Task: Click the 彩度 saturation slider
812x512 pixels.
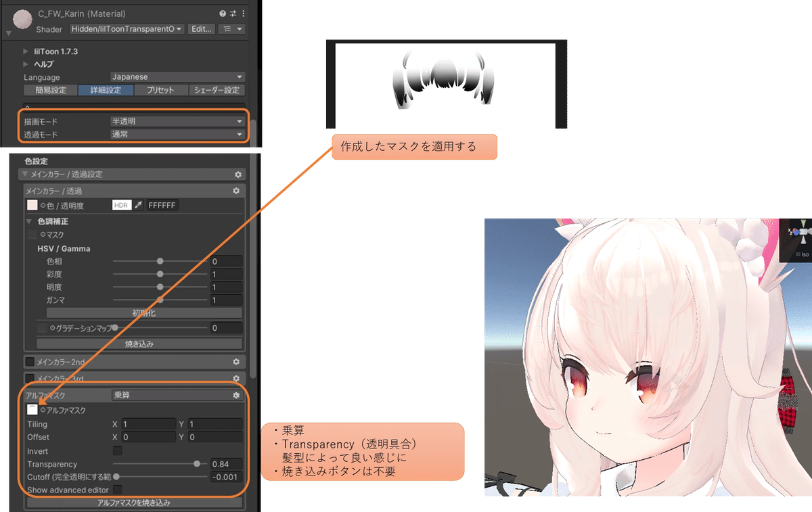Action: pos(160,274)
